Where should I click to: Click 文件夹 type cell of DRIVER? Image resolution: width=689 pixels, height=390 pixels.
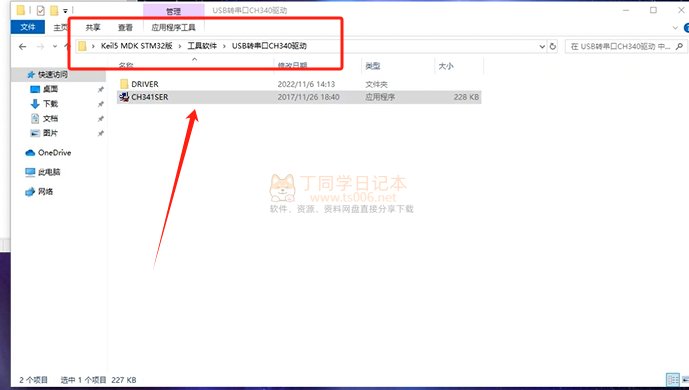[x=376, y=84]
